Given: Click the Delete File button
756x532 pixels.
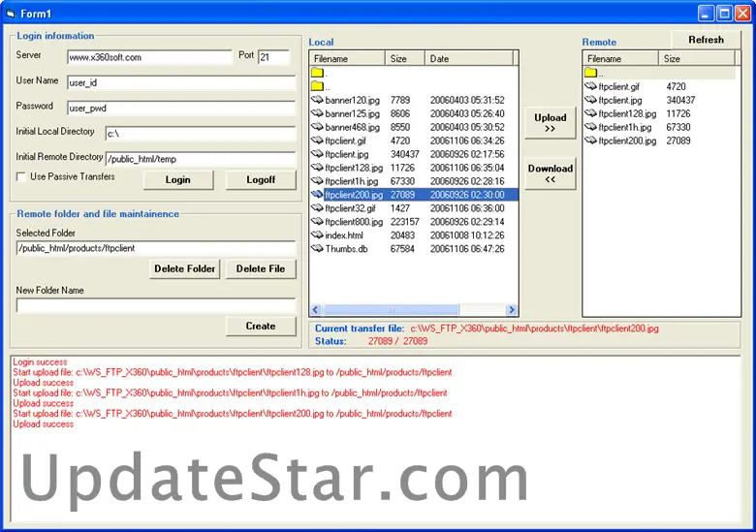Looking at the screenshot, I should coord(261,268).
